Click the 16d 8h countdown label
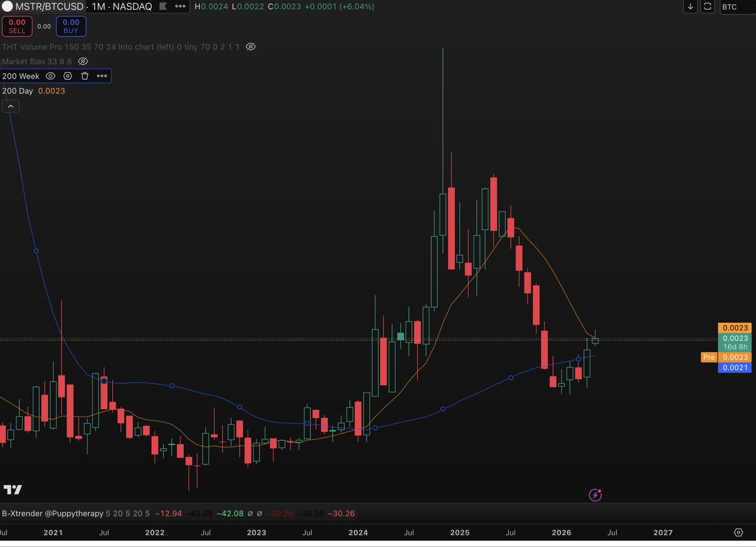Viewport: 756px width, 547px height. click(x=735, y=347)
